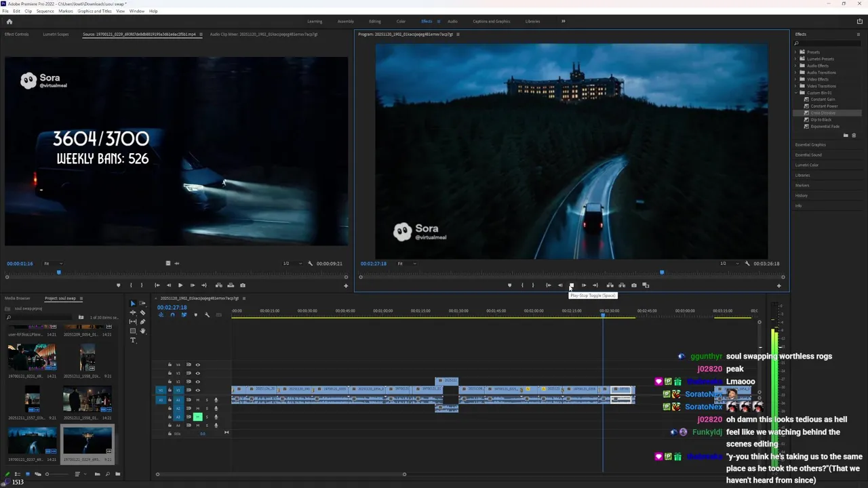Open timeline display settings wrench

pyautogui.click(x=207, y=314)
